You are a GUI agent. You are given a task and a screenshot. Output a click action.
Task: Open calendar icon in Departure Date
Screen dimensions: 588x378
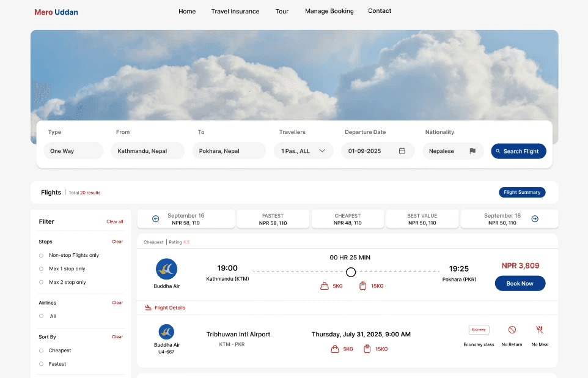[402, 151]
